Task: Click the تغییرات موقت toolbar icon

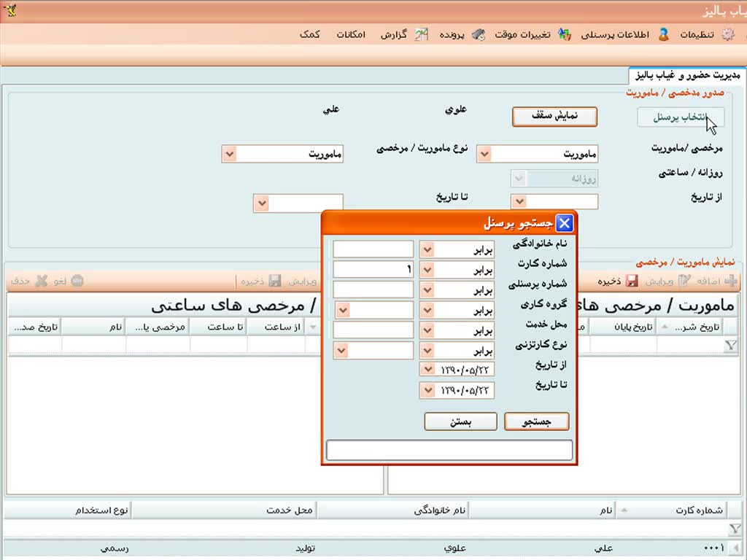Action: [564, 34]
